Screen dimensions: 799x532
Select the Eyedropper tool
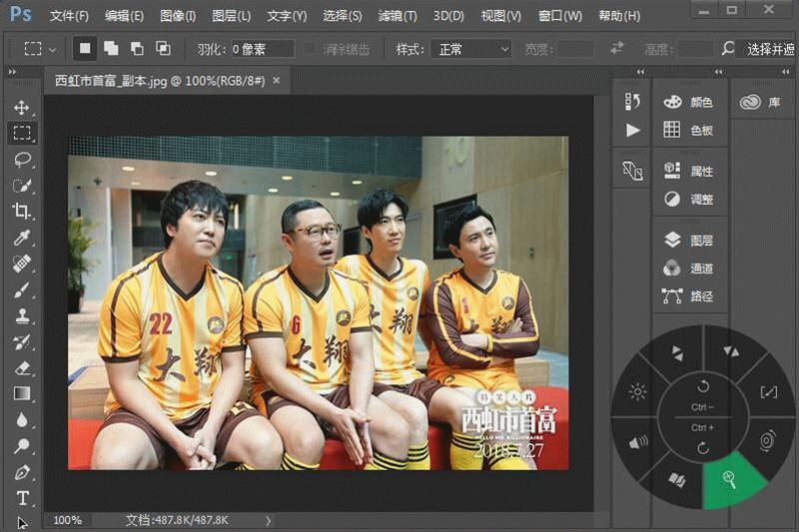pyautogui.click(x=21, y=238)
